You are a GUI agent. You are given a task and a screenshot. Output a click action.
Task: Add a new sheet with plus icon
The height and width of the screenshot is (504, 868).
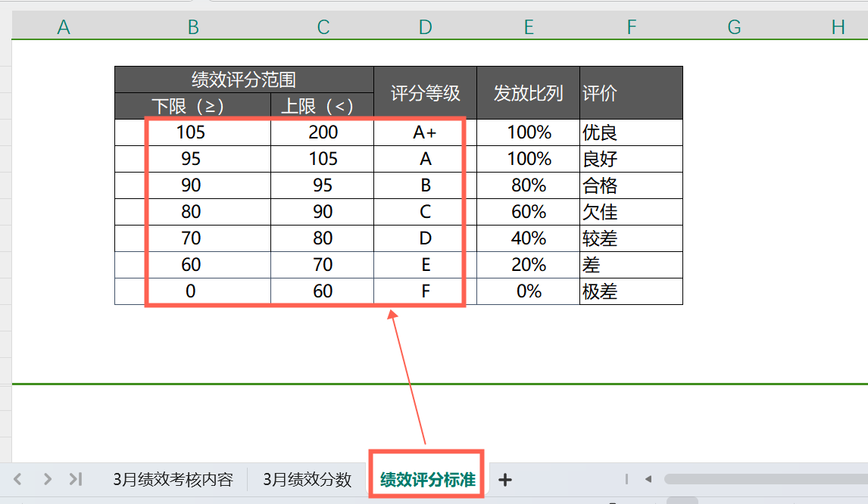(x=505, y=480)
